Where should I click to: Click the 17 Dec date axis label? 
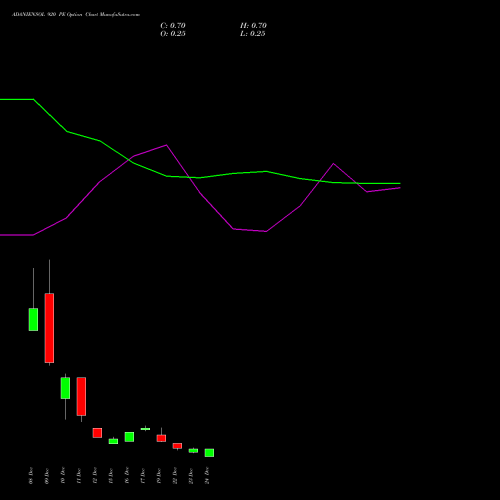[143, 476]
